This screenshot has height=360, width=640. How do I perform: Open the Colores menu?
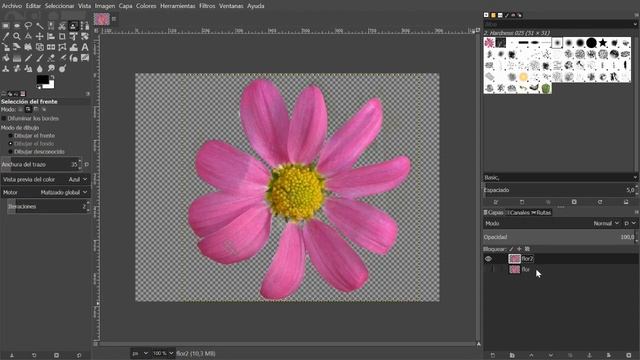pyautogui.click(x=146, y=6)
